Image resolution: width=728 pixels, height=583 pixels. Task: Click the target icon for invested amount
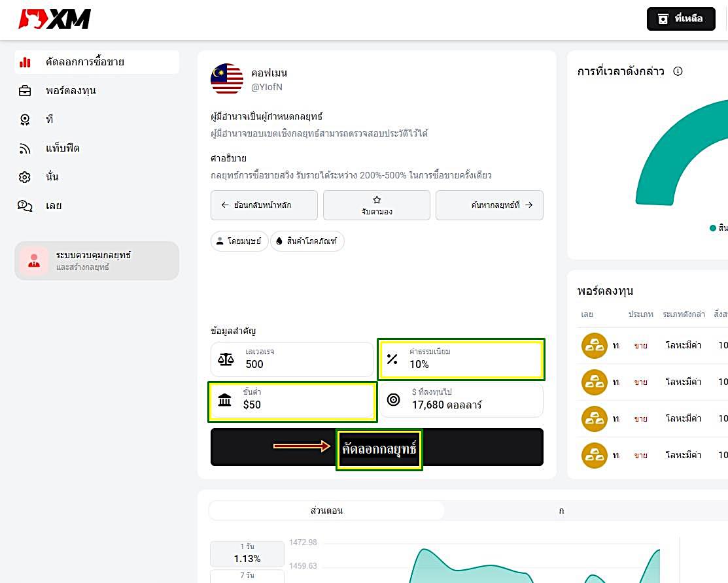pos(393,400)
